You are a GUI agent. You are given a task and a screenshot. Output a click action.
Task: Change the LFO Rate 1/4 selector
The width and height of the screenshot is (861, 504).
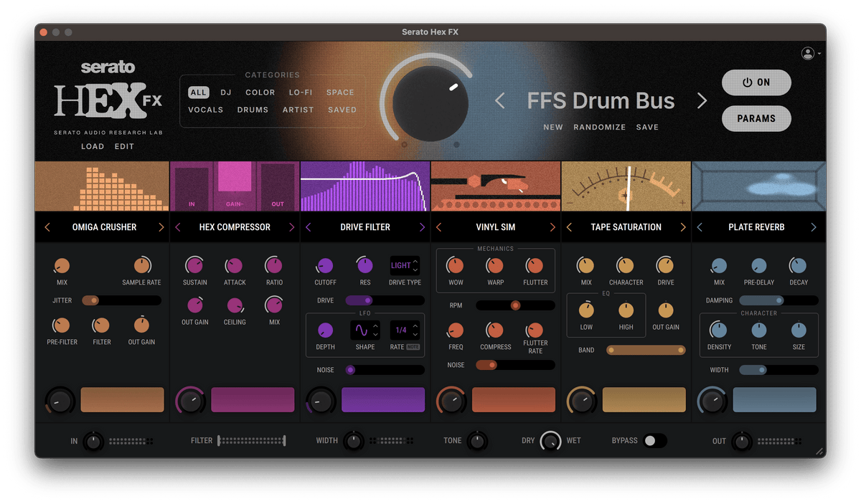point(405,331)
